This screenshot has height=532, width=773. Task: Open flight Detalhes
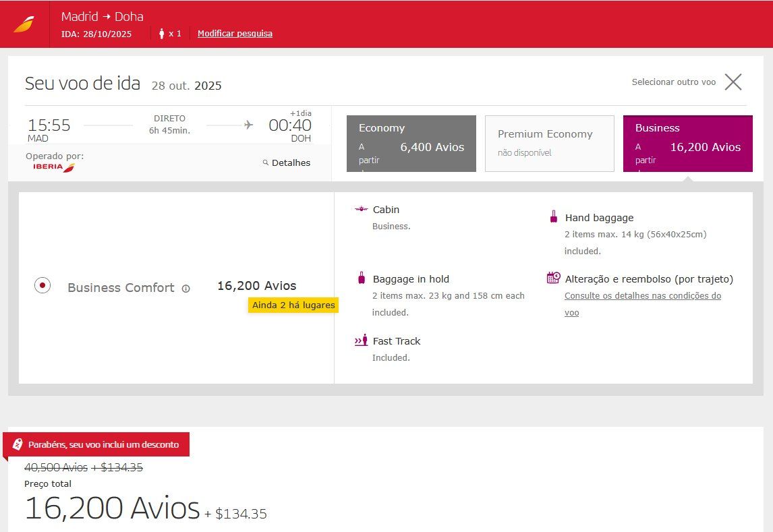click(291, 162)
